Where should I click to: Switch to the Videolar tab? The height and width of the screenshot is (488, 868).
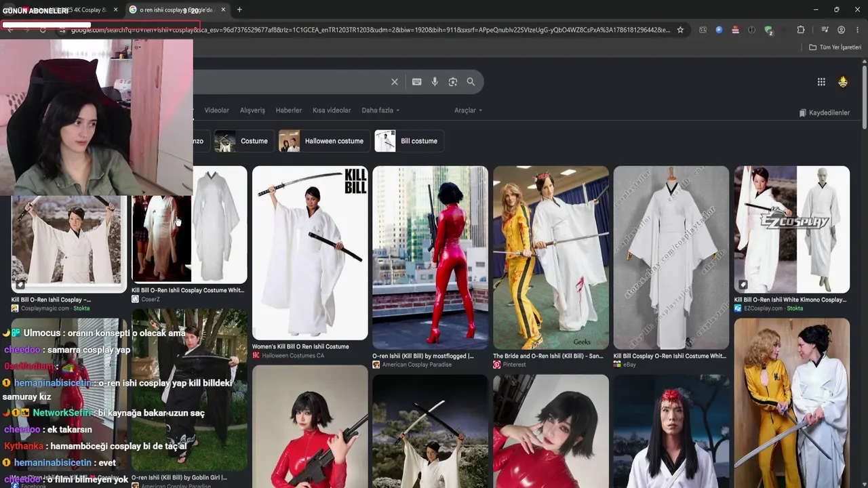217,110
